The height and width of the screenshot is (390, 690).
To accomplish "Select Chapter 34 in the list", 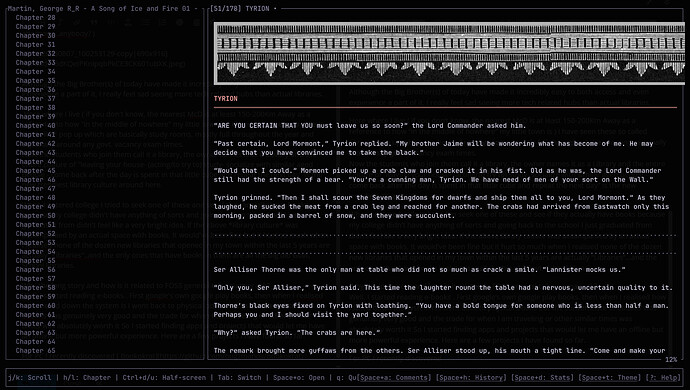I will point(36,72).
